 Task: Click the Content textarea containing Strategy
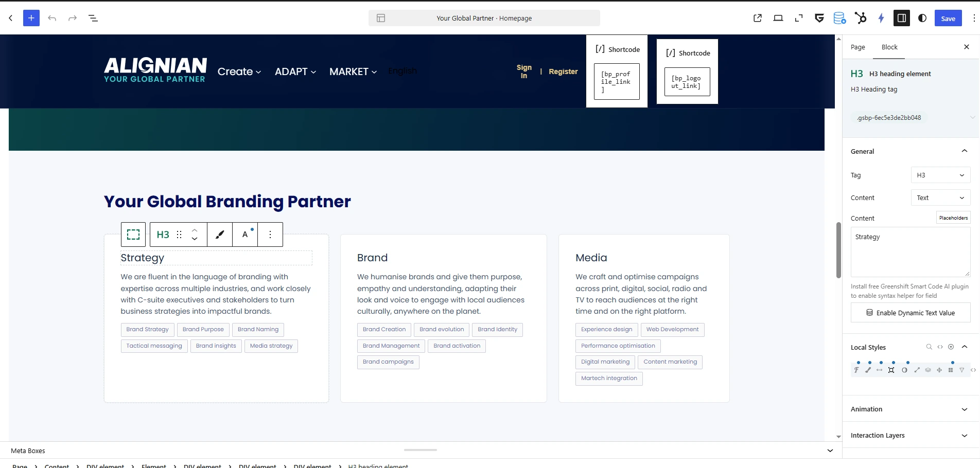[x=911, y=252]
